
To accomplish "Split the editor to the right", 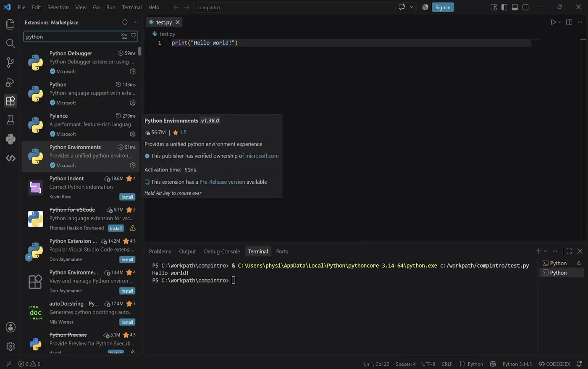I will coord(569,22).
